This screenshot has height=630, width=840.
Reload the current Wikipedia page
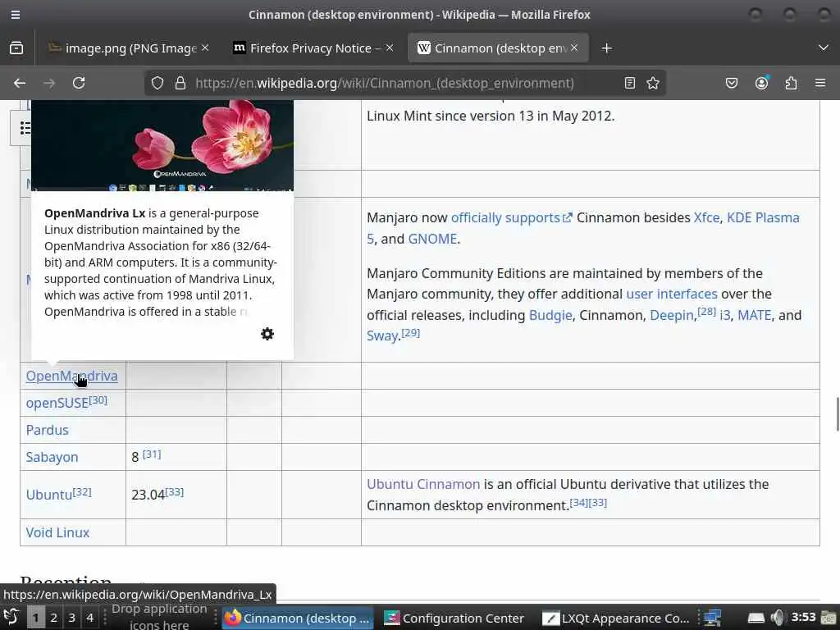[x=79, y=83]
